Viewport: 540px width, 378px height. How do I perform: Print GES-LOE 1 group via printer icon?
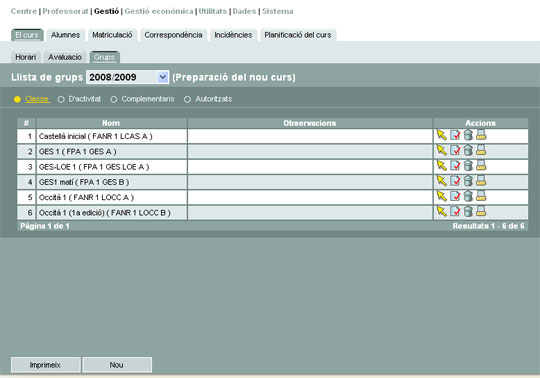481,166
